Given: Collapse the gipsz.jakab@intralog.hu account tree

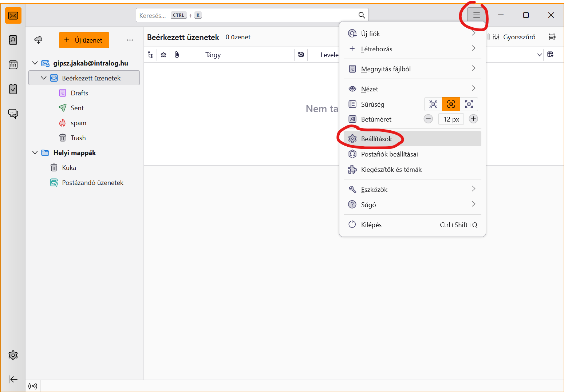Looking at the screenshot, I should click(35, 63).
